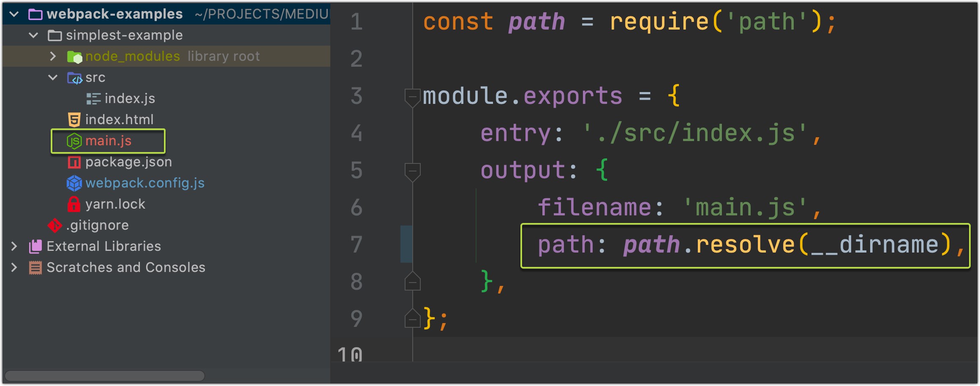The width and height of the screenshot is (980, 386).
Task: Click the index.js file icon
Action: click(x=93, y=99)
